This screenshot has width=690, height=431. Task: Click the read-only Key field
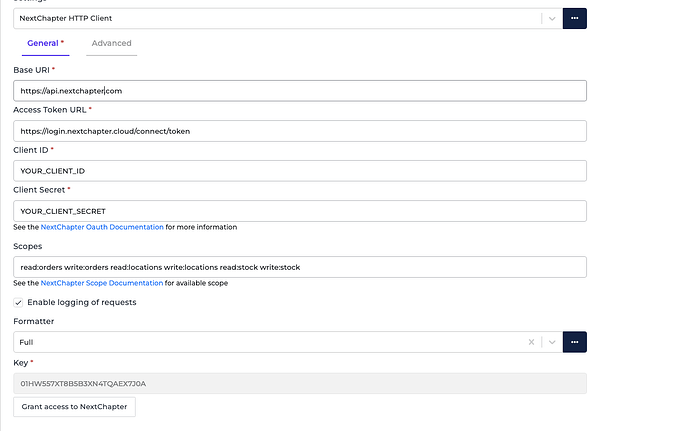[x=300, y=383]
